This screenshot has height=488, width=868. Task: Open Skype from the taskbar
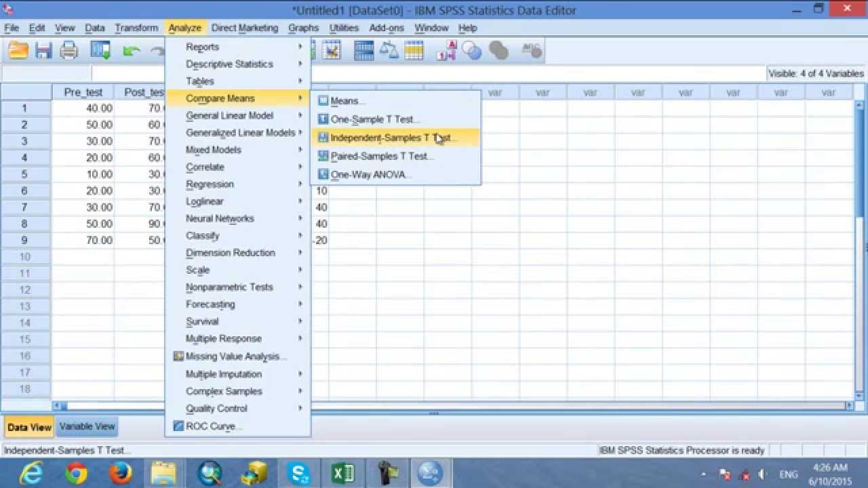298,473
